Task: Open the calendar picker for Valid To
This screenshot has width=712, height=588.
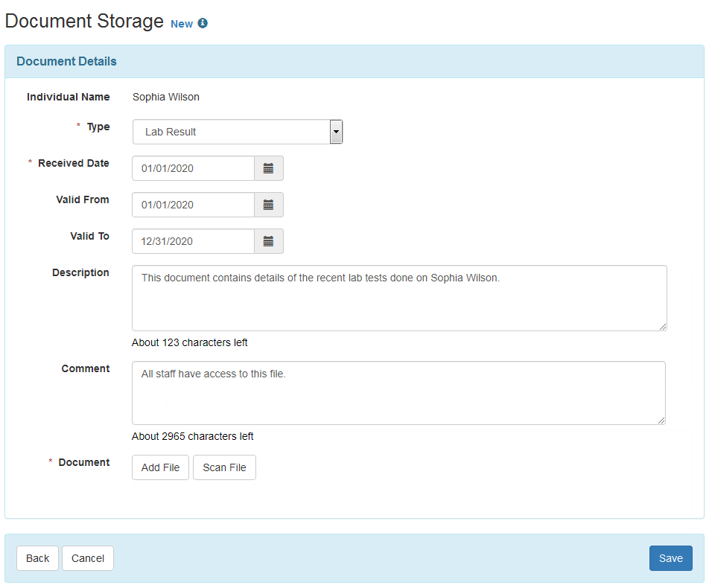Action: pyautogui.click(x=268, y=240)
